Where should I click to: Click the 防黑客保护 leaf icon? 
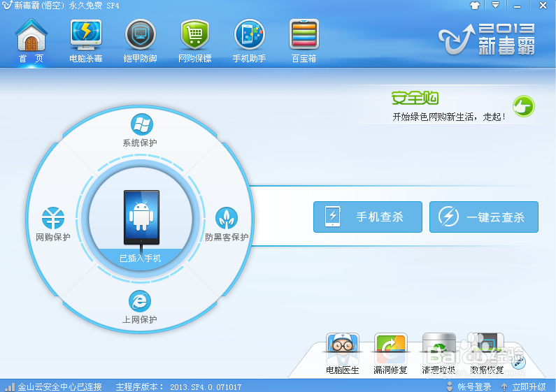[x=227, y=217]
